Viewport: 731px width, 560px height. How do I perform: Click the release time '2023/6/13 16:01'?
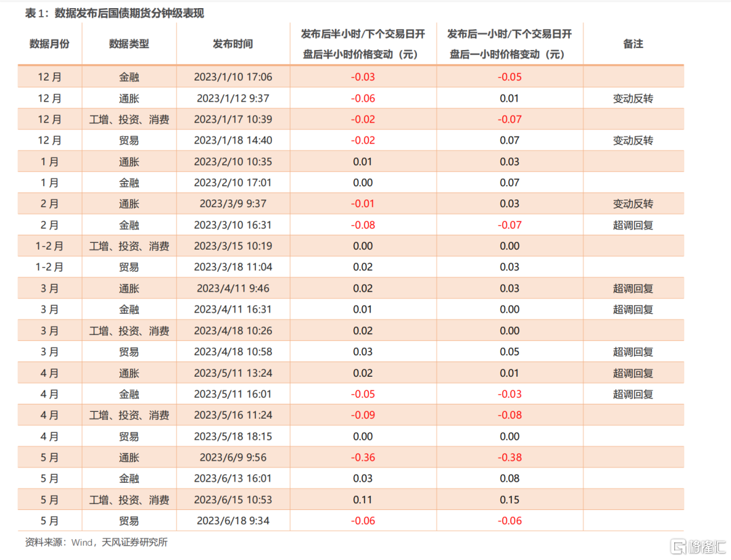[x=233, y=478]
